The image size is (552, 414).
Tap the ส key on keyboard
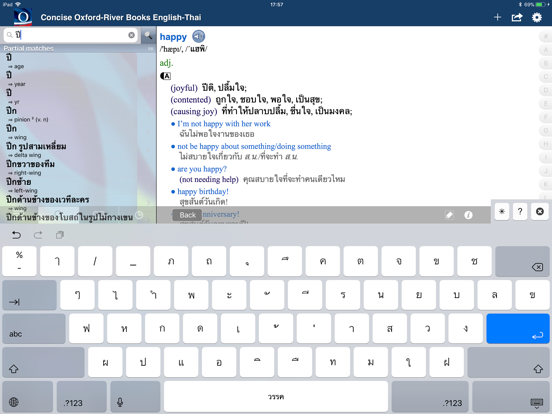pyautogui.click(x=389, y=328)
